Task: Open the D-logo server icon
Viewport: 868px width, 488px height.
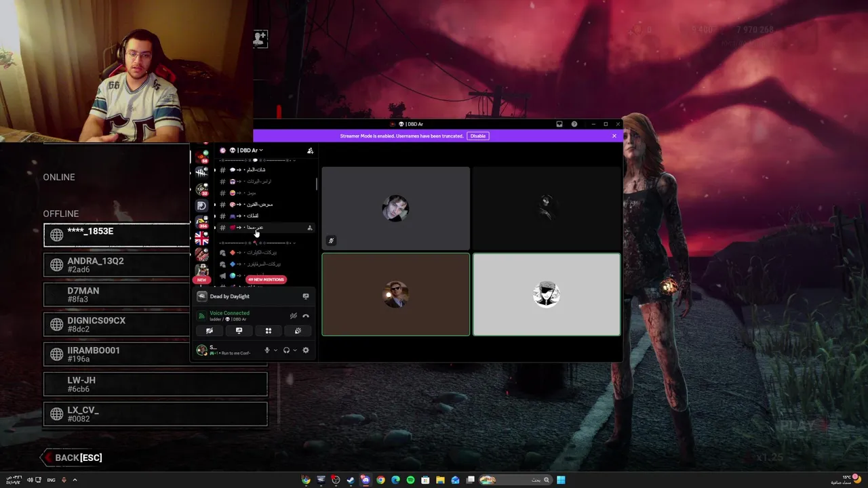Action: click(201, 206)
